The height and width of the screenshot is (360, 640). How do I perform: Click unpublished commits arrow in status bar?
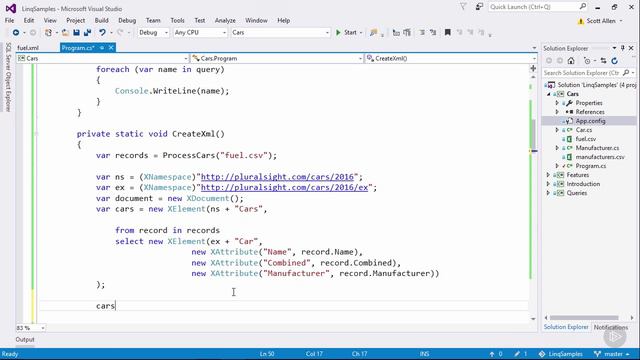[x=492, y=354]
